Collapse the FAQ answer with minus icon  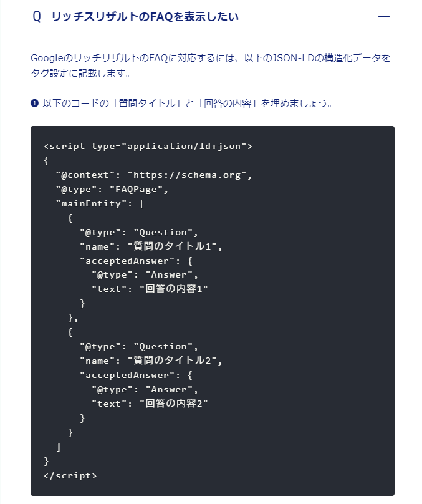[384, 17]
